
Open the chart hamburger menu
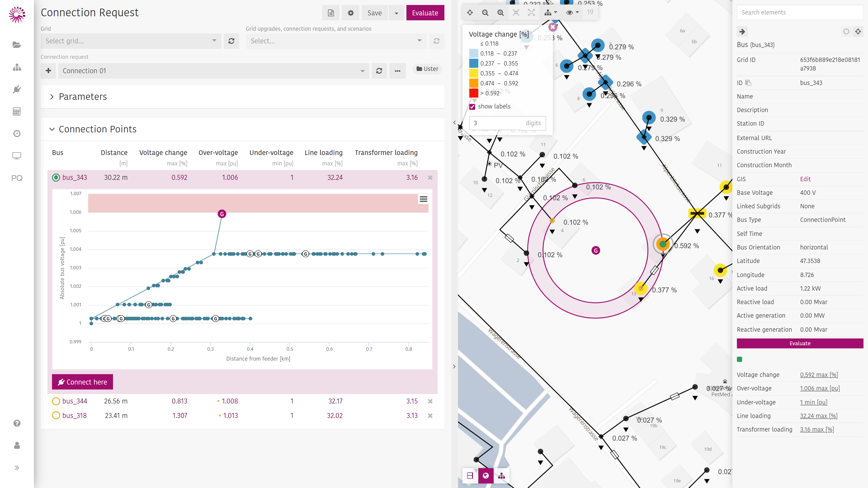coord(424,199)
